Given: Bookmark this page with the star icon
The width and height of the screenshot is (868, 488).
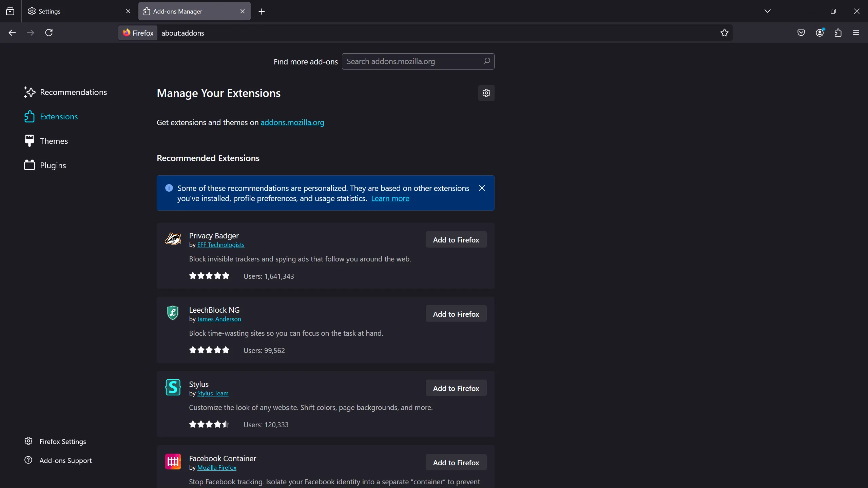Looking at the screenshot, I should (x=725, y=33).
